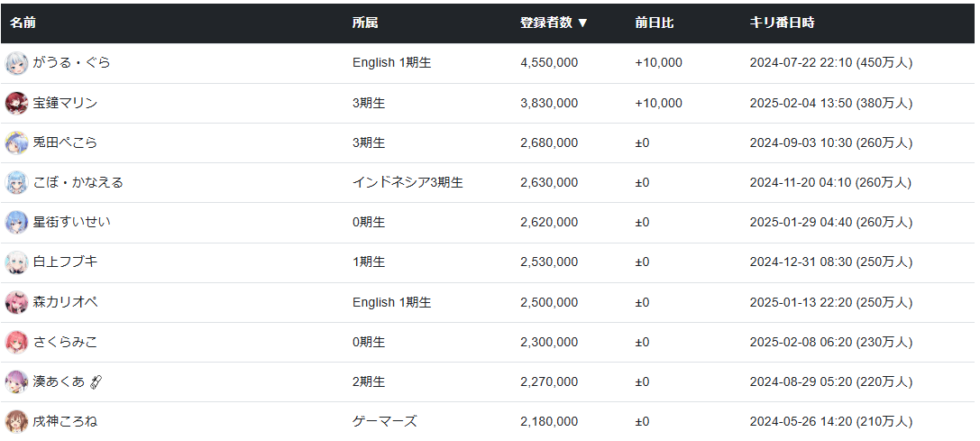Sort table by 所属 header
The width and height of the screenshot is (980, 441).
pos(365,23)
